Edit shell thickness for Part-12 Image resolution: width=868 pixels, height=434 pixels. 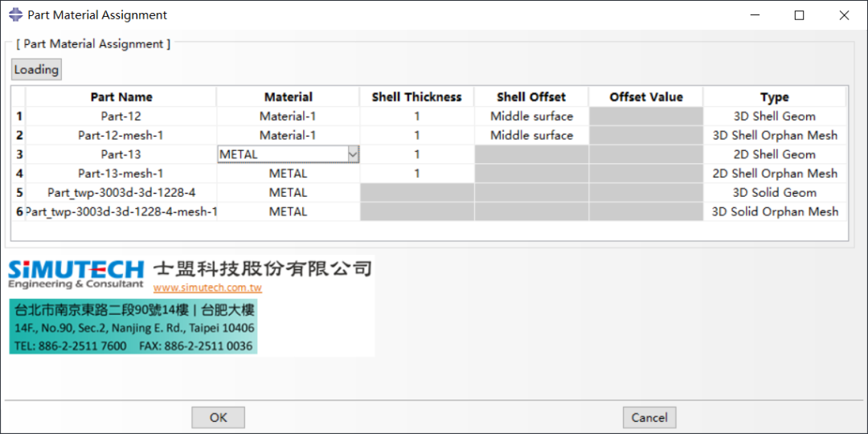[416, 117]
